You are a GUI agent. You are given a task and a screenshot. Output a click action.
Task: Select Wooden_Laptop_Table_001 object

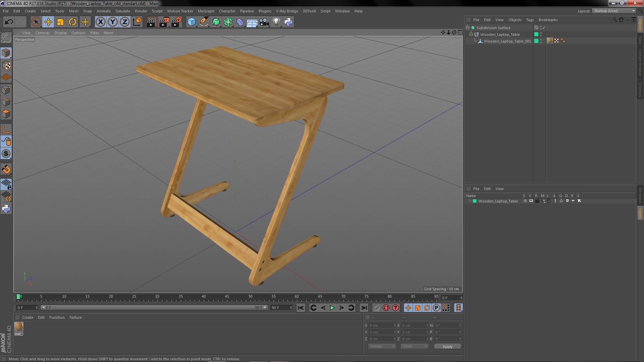[x=507, y=41]
